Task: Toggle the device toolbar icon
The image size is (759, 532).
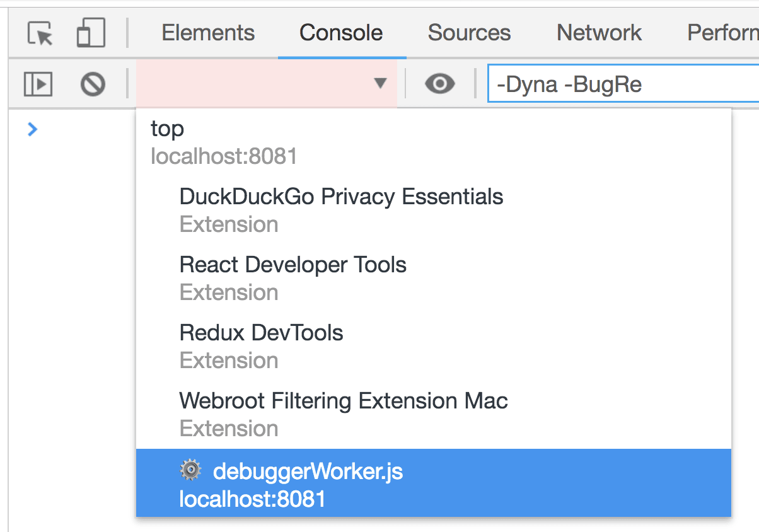Action: 91,33
